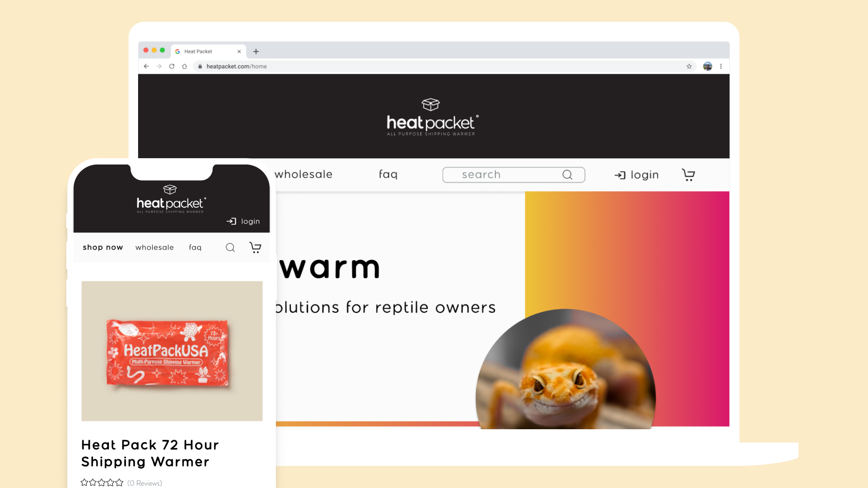Image resolution: width=868 pixels, height=488 pixels.
Task: Tap mobile shopping cart icon
Action: click(255, 247)
